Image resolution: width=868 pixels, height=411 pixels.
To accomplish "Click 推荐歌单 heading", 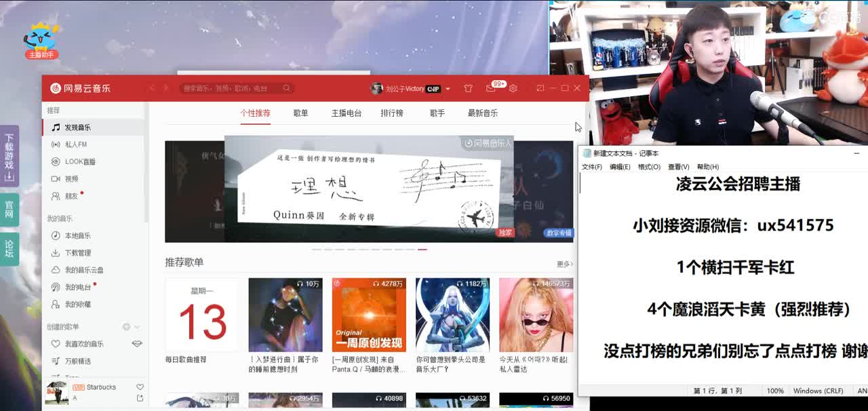I will (x=184, y=262).
